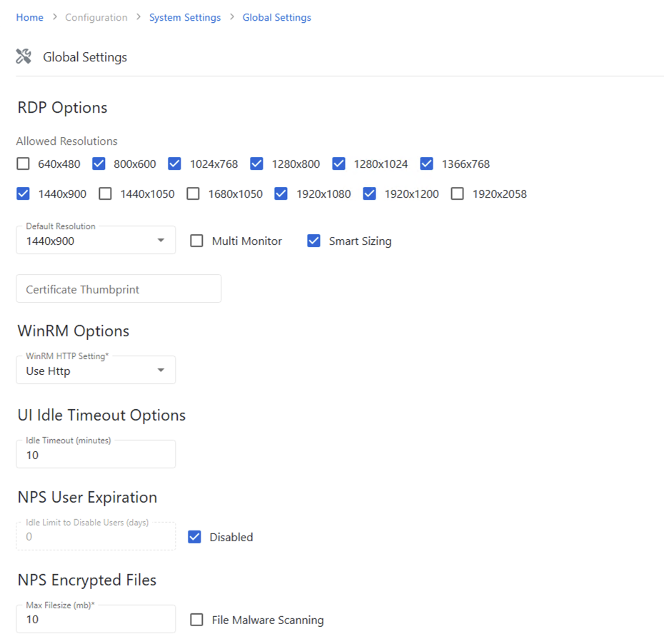Open the Home breadcrumb link
This screenshot has width=664, height=644.
[x=29, y=17]
